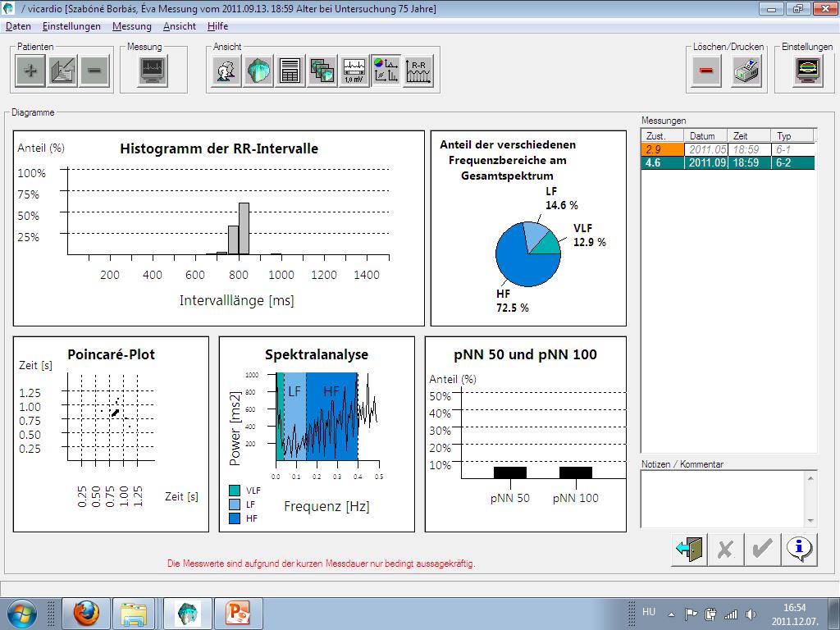
Task: Click the pNN 50 und pNN 100 title
Action: pyautogui.click(x=525, y=354)
